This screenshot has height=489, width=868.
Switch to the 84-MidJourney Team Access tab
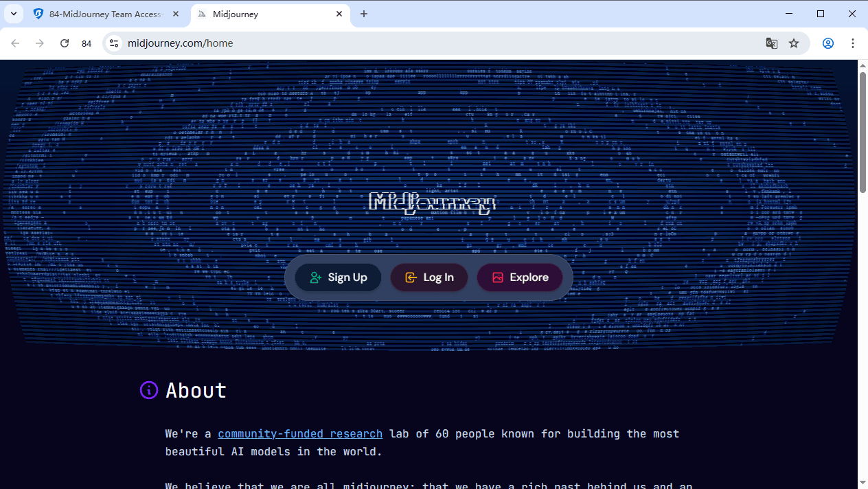[x=106, y=14]
